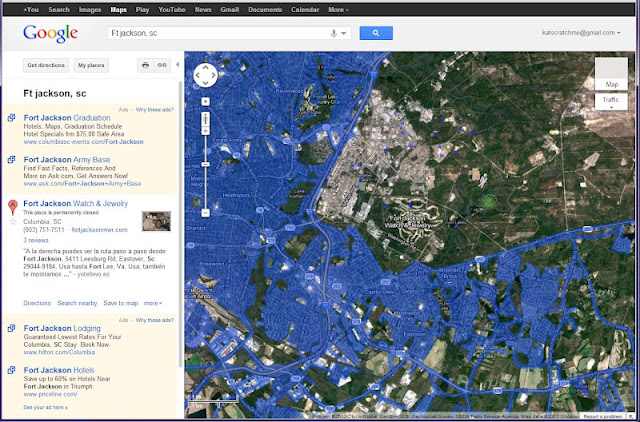This screenshot has width=640, height=422.
Task: Open the account dropdown katscratchme@gmail.com
Action: 581,33
